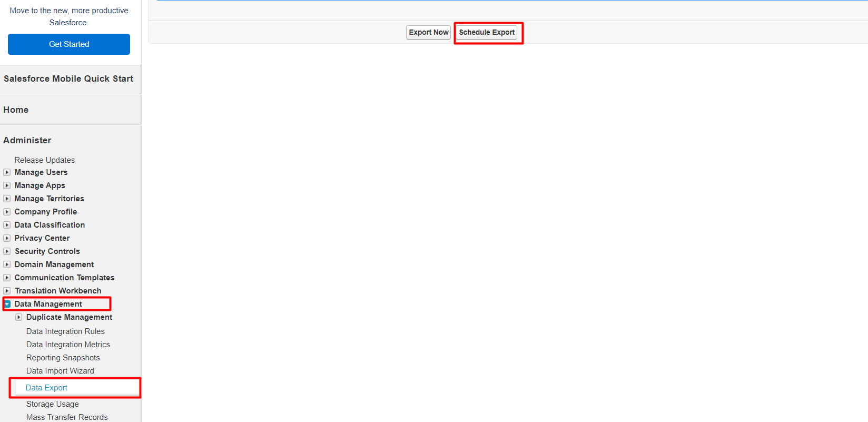Select the Manage Users label
868x422 pixels.
point(41,172)
